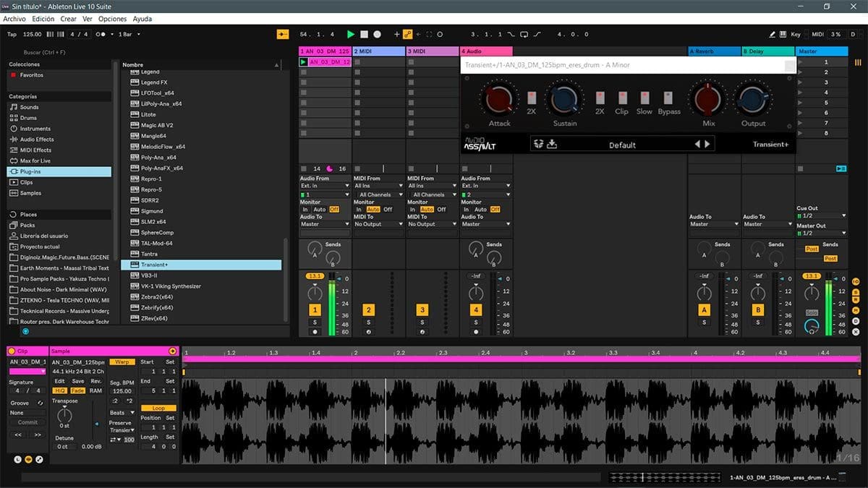Toggle the Slow switch in Transient+ plugin
The width and height of the screenshot is (868, 488).
[644, 98]
